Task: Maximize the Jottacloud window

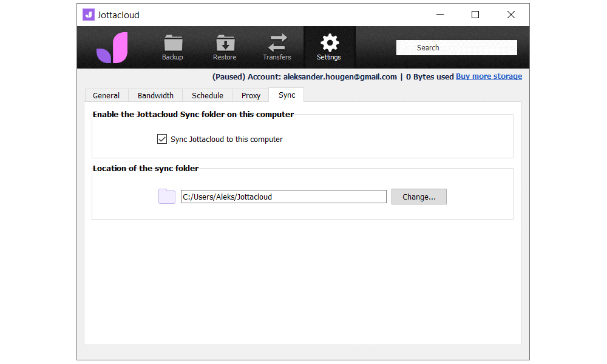Action: tap(475, 15)
